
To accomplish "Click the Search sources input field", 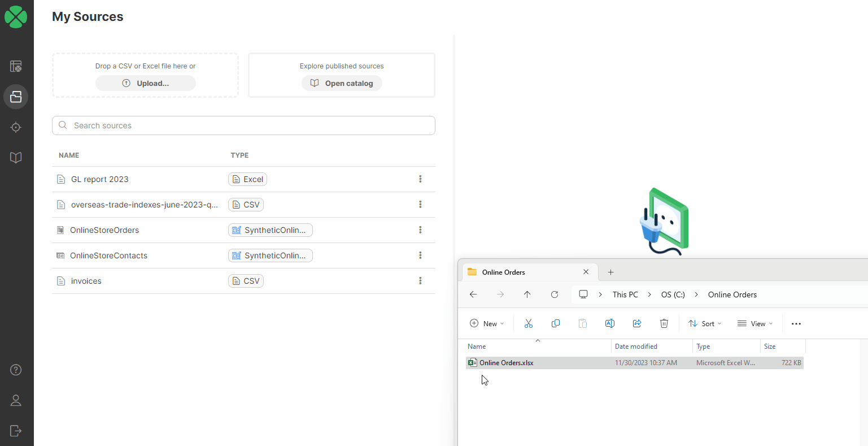I will (243, 125).
